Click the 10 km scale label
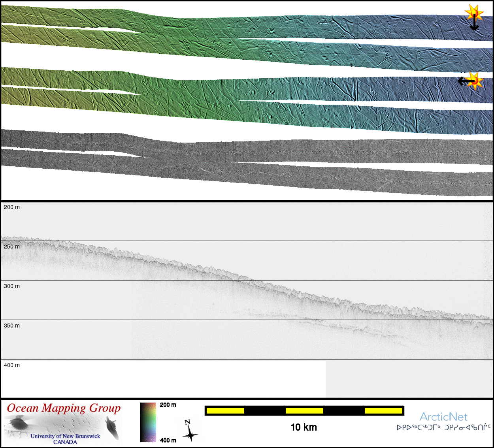This screenshot has height=448, width=494. [304, 427]
